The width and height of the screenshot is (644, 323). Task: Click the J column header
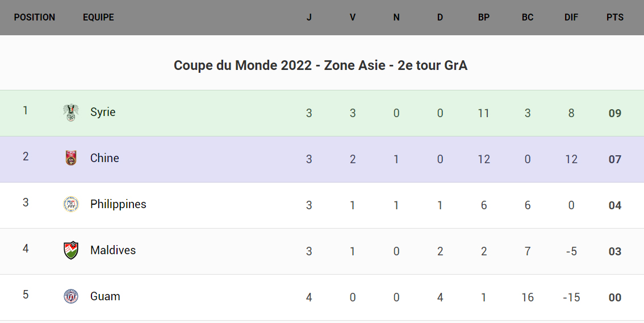pos(309,18)
